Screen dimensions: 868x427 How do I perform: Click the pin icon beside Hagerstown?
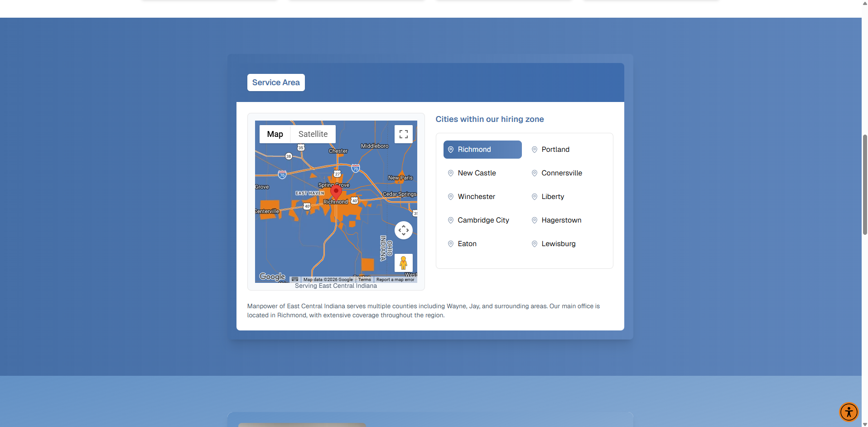(535, 220)
